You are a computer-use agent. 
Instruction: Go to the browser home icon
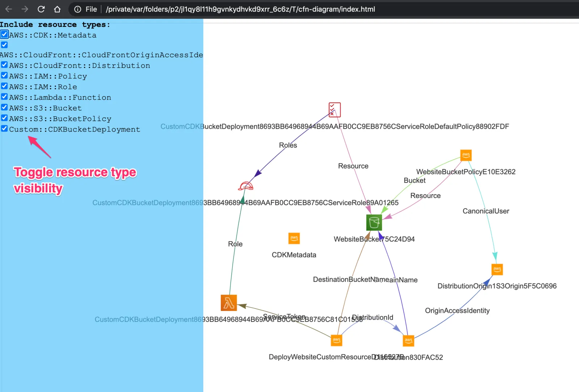tap(57, 9)
